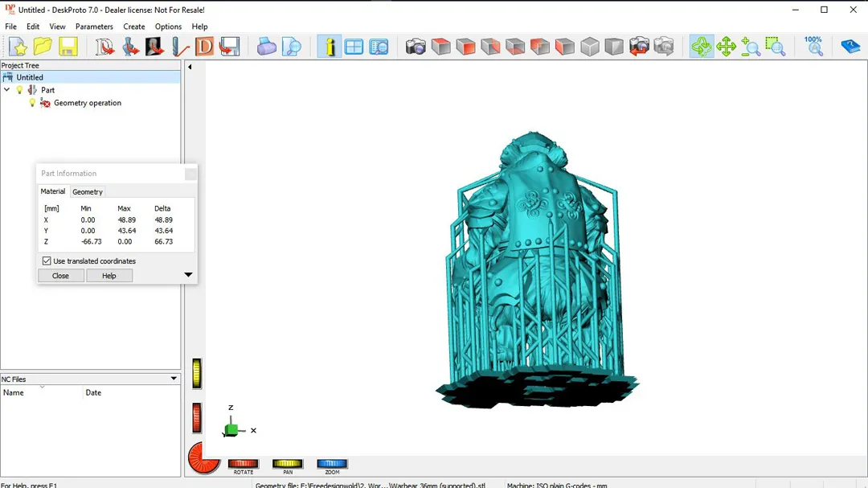Click Machine: ISO plain G-codes status text
The image size is (868, 488).
pyautogui.click(x=557, y=486)
